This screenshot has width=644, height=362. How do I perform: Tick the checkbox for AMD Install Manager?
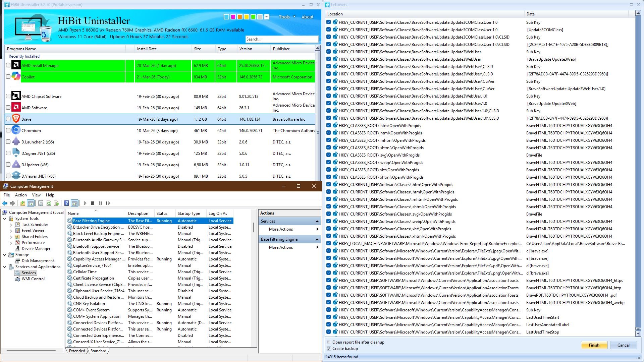(8, 65)
